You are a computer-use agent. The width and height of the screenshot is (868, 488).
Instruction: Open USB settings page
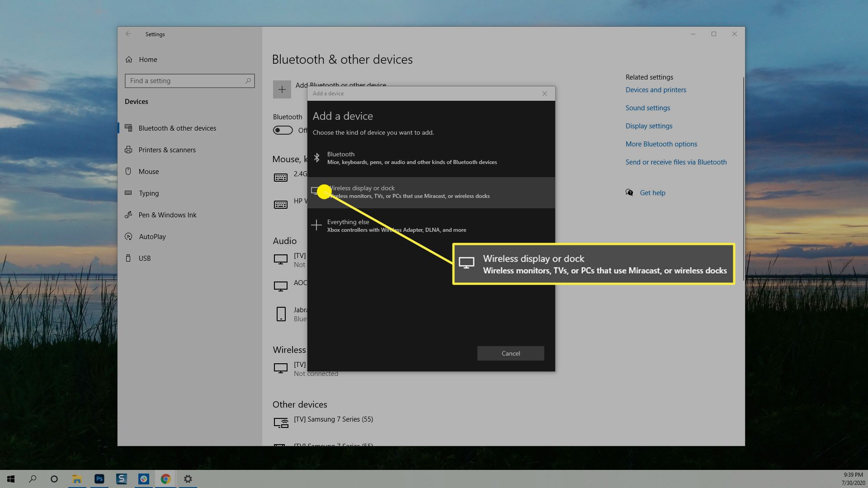(x=145, y=258)
